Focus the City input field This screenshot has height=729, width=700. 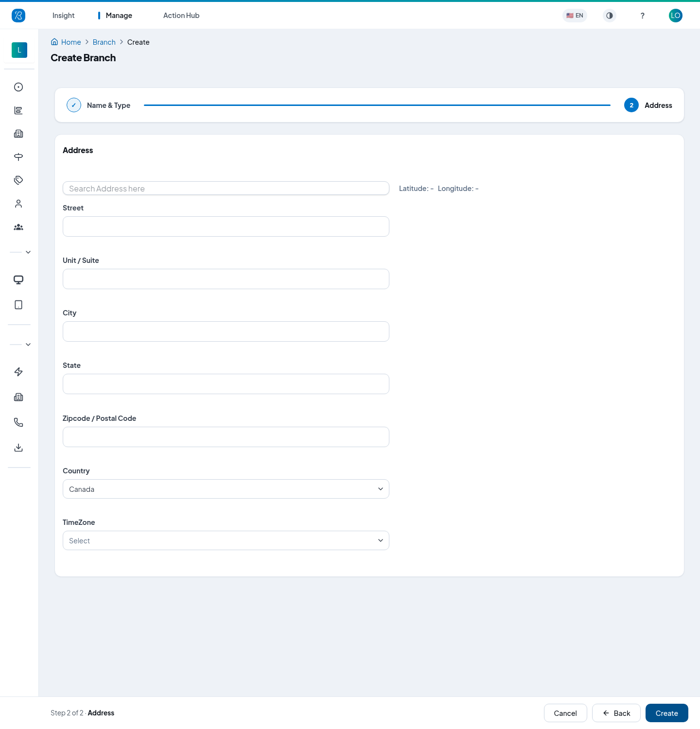[x=226, y=331]
